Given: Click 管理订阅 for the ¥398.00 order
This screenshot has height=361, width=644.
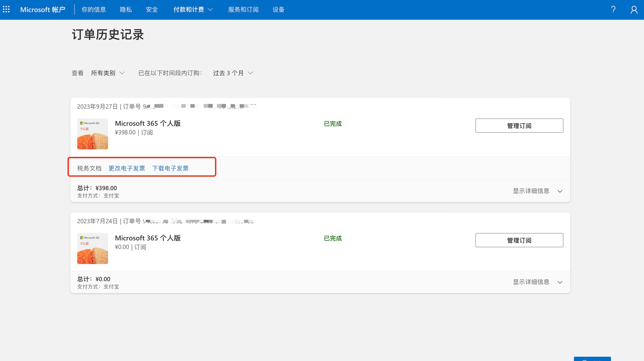Looking at the screenshot, I should coord(519,125).
